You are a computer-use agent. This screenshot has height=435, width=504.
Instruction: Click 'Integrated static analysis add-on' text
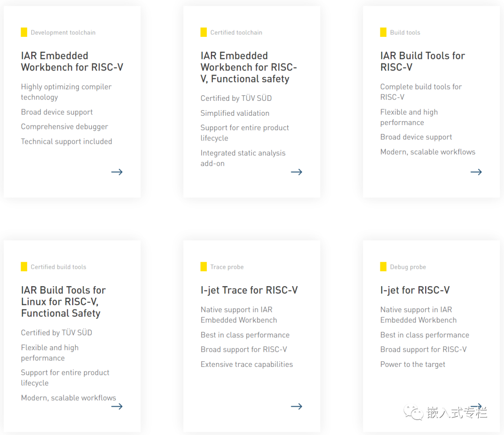[x=243, y=158]
